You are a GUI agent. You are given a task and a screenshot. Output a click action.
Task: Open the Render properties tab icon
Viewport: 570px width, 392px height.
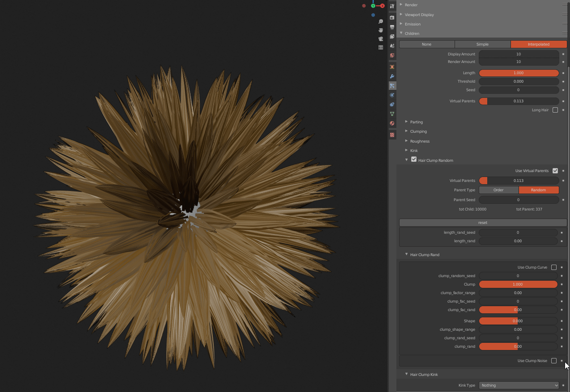[x=392, y=17]
